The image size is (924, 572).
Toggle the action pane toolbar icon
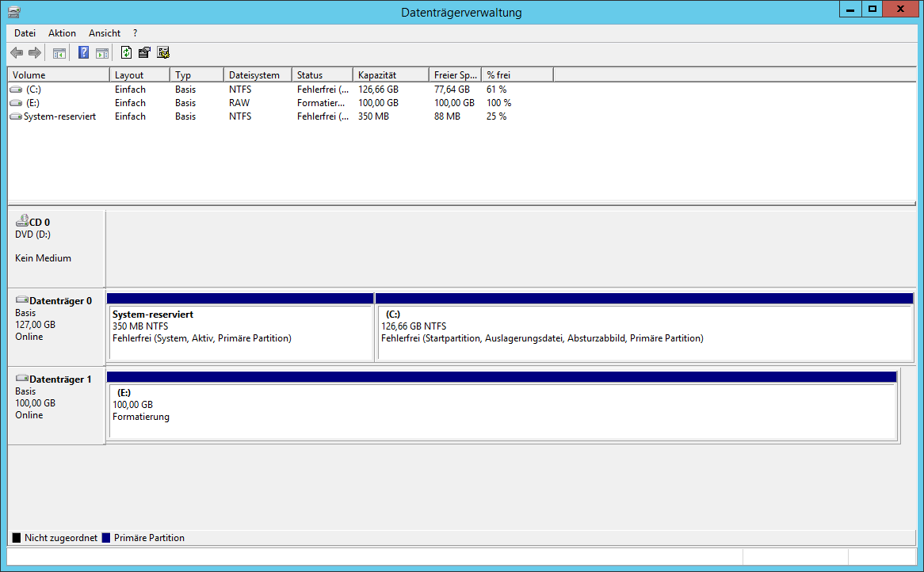pyautogui.click(x=102, y=53)
